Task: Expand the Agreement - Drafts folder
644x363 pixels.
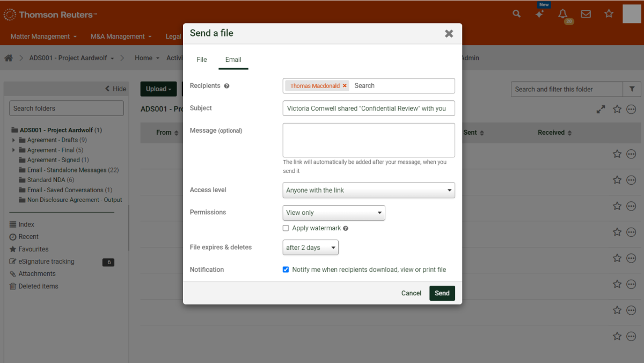Action: coord(13,140)
